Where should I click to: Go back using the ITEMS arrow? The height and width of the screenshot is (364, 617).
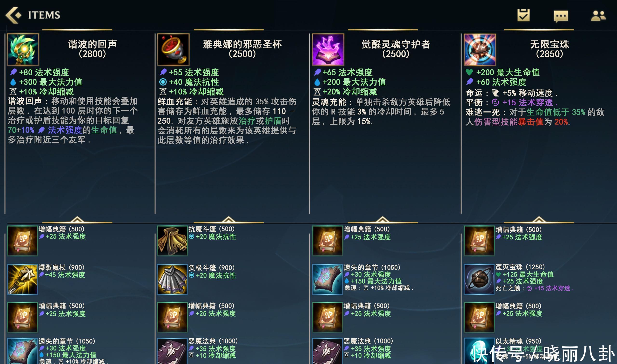[x=13, y=15]
